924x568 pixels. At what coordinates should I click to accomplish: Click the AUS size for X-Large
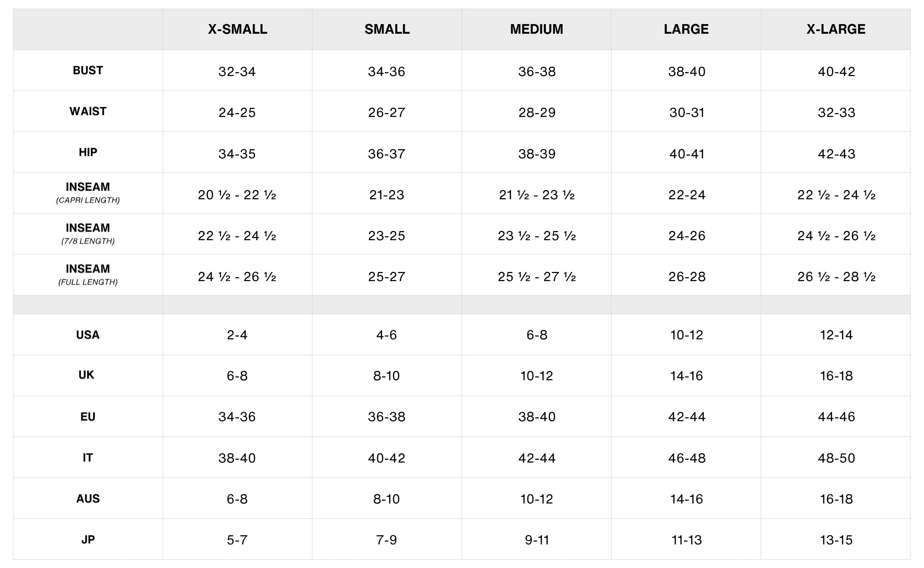point(836,499)
